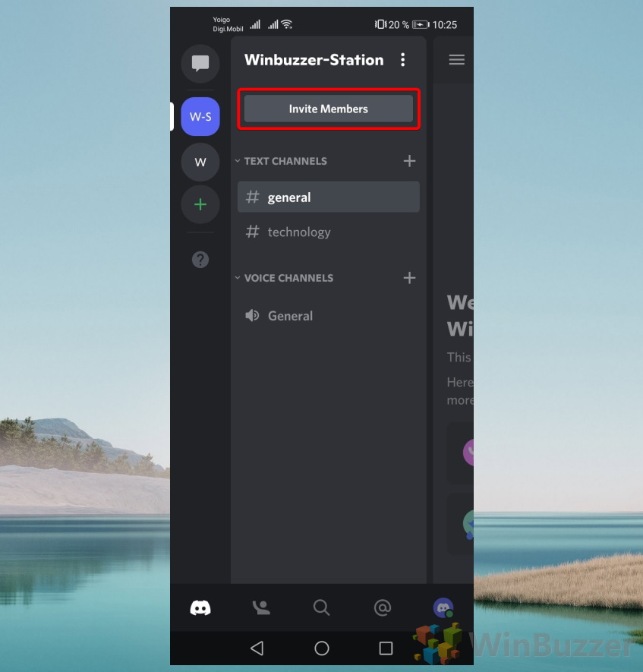Create a new text channel

pos(409,161)
